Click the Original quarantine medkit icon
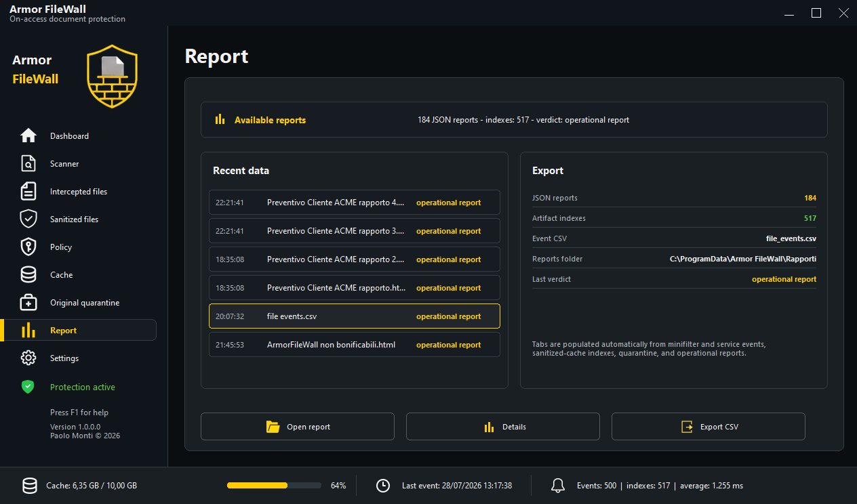The width and height of the screenshot is (857, 504). click(28, 302)
